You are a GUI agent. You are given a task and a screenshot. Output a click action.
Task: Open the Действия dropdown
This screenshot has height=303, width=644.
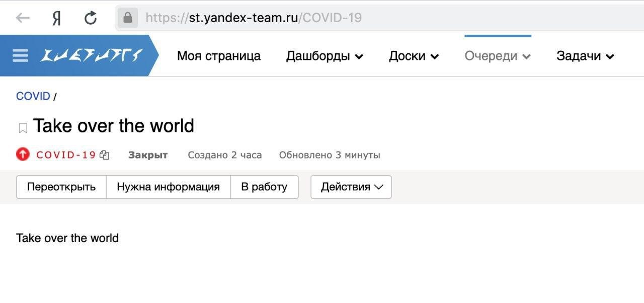[x=351, y=187]
